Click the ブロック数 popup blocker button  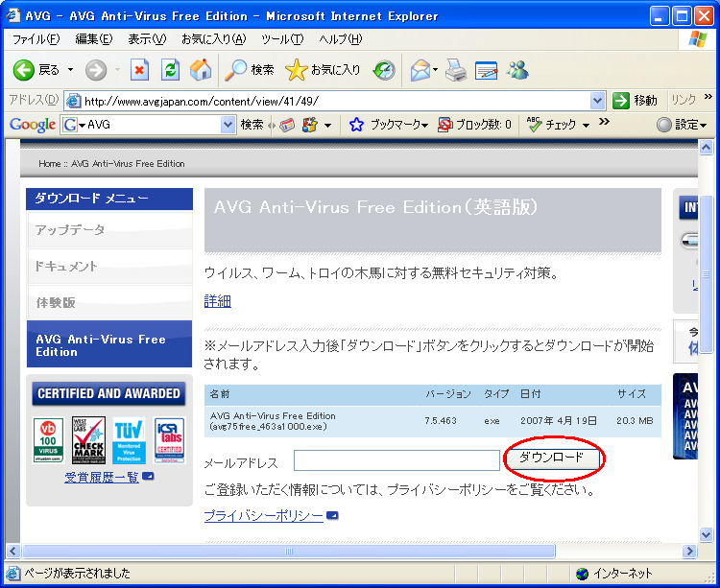point(475,125)
